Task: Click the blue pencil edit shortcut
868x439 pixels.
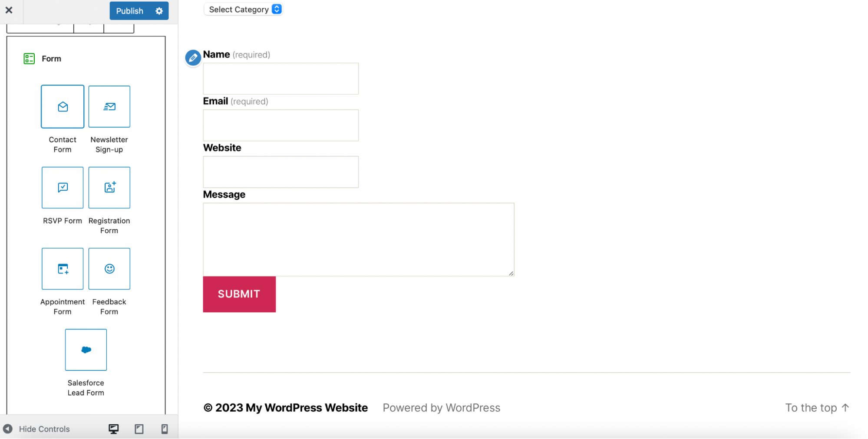Action: [x=193, y=58]
